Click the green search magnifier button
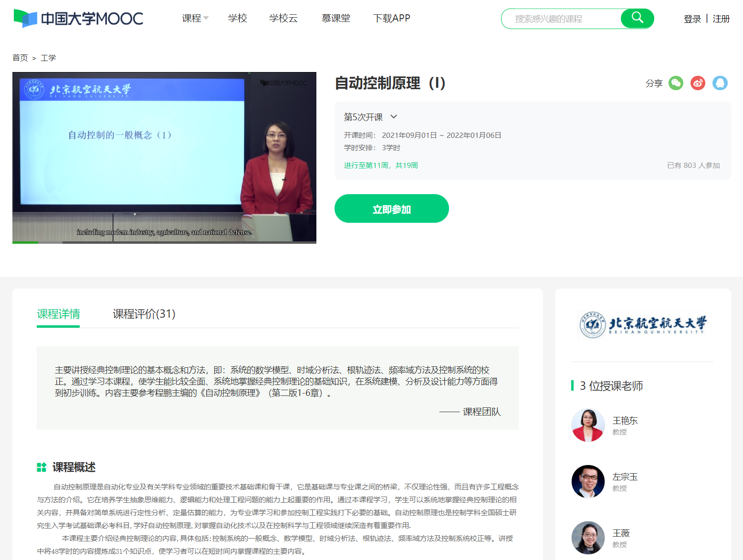This screenshot has width=743, height=560. [637, 19]
